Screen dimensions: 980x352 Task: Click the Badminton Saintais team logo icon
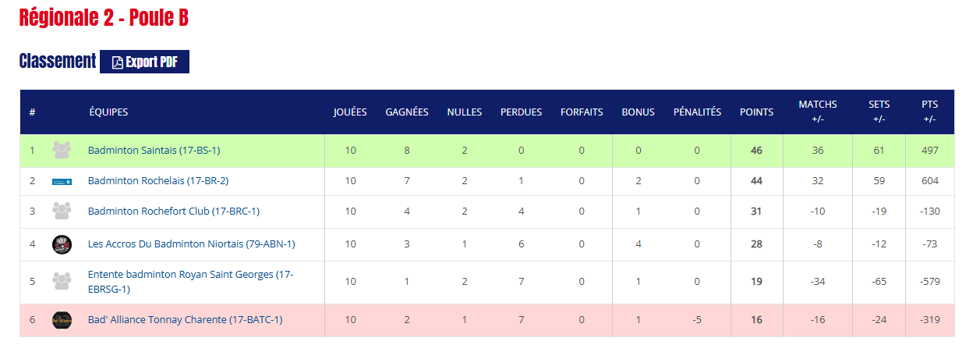(x=62, y=150)
